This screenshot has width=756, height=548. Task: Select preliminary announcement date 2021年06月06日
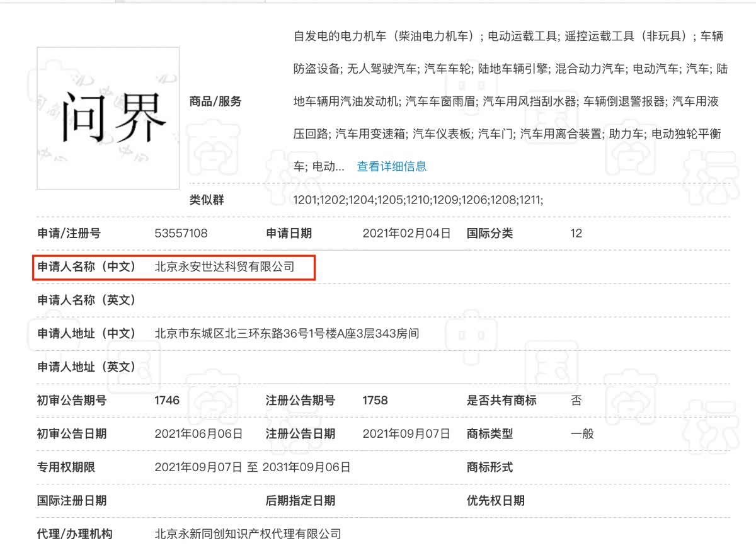(198, 433)
